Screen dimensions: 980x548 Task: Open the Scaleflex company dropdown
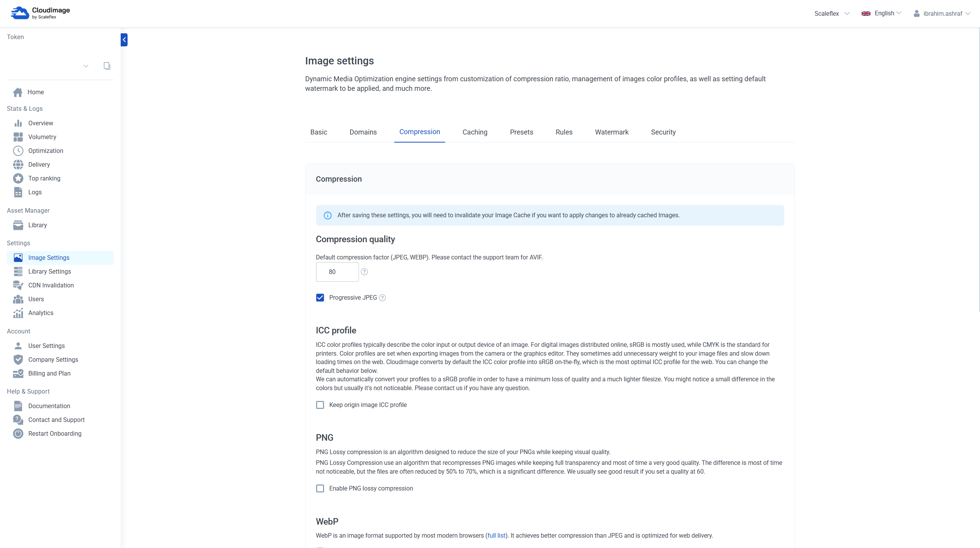(832, 13)
